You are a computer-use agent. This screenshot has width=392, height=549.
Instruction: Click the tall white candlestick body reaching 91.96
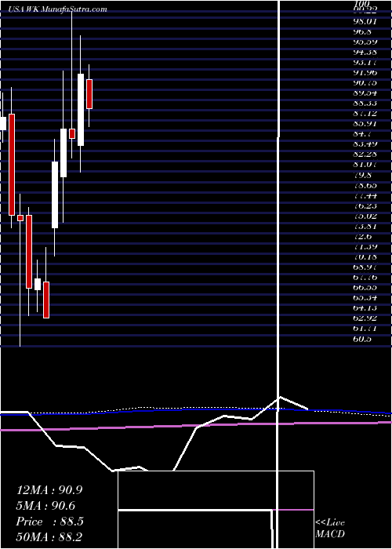point(81,110)
